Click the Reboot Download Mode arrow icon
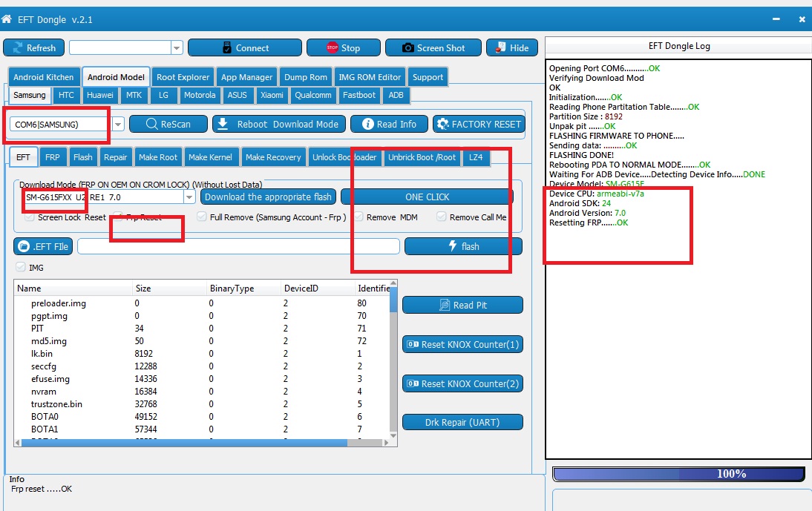This screenshot has width=812, height=511. pos(223,124)
